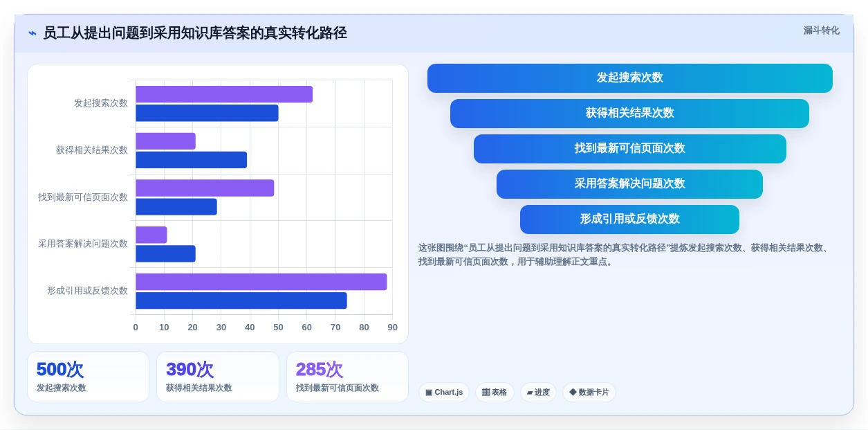Click the purple bar for 采用答案解决问题次数
868x430 pixels.
pyautogui.click(x=151, y=235)
